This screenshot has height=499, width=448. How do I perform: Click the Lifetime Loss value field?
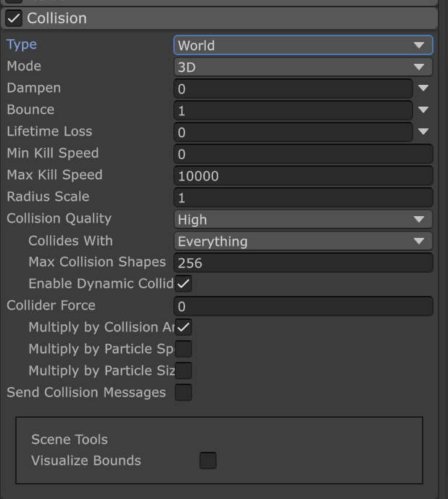coord(293,132)
